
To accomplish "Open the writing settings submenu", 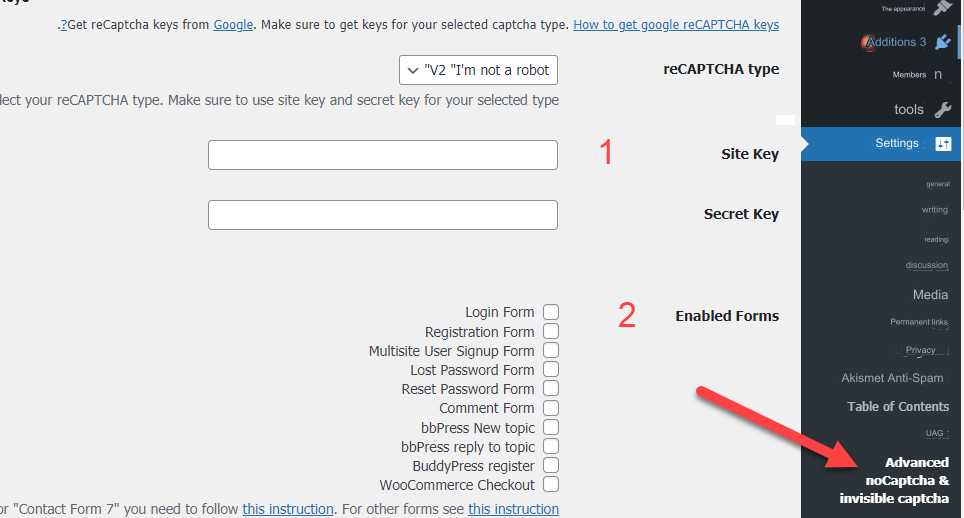I will click(x=934, y=210).
